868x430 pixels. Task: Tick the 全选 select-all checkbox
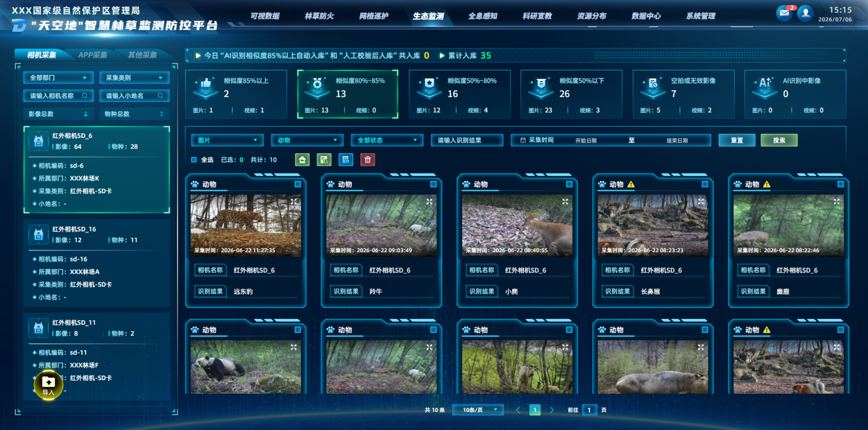tap(194, 160)
